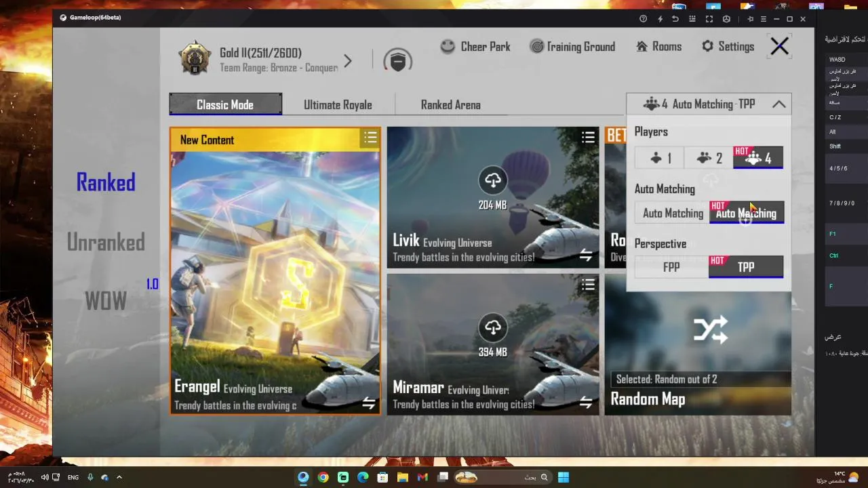The image size is (868, 488).
Task: Show hidden tray icons chevron
Action: (x=119, y=477)
